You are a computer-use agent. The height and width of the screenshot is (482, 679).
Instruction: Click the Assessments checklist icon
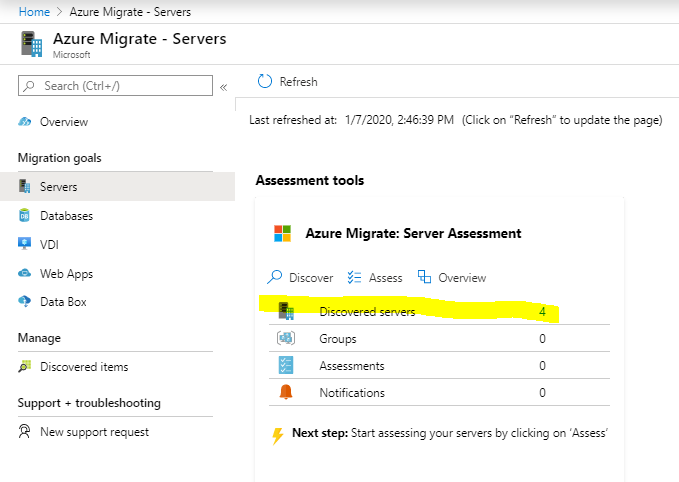pyautogui.click(x=286, y=365)
